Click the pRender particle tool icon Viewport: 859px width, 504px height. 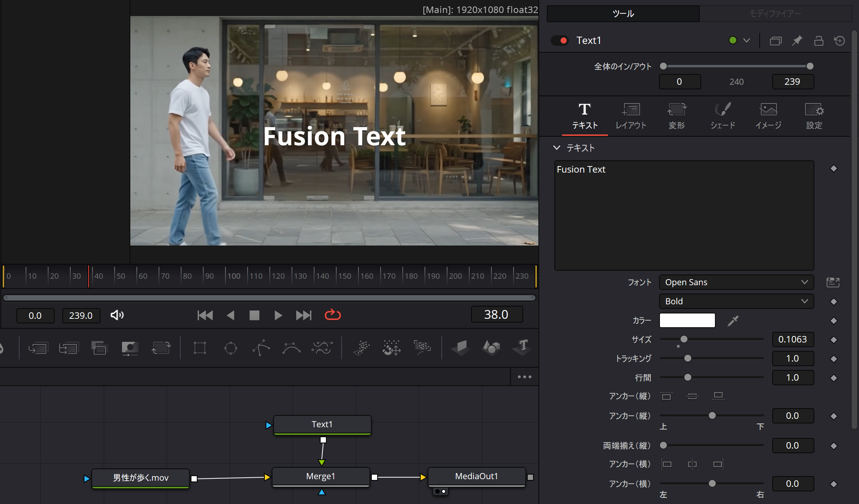pos(422,348)
